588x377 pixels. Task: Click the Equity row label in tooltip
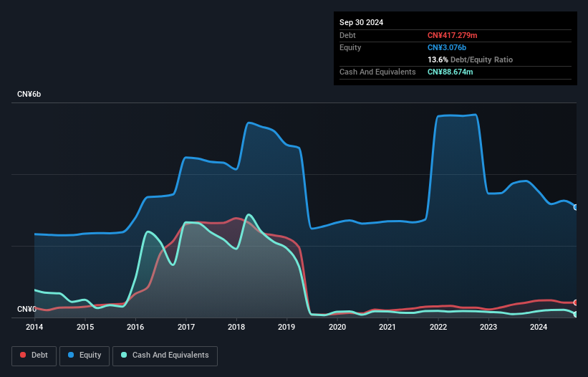pos(350,47)
